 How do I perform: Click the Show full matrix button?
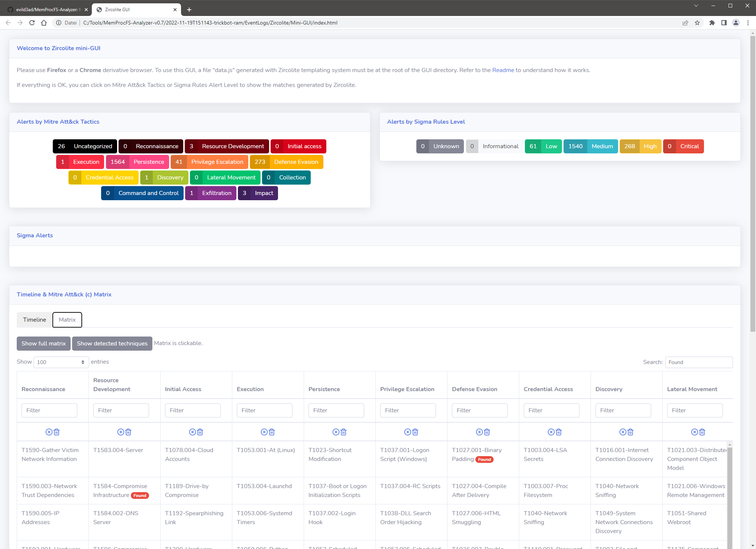(43, 344)
